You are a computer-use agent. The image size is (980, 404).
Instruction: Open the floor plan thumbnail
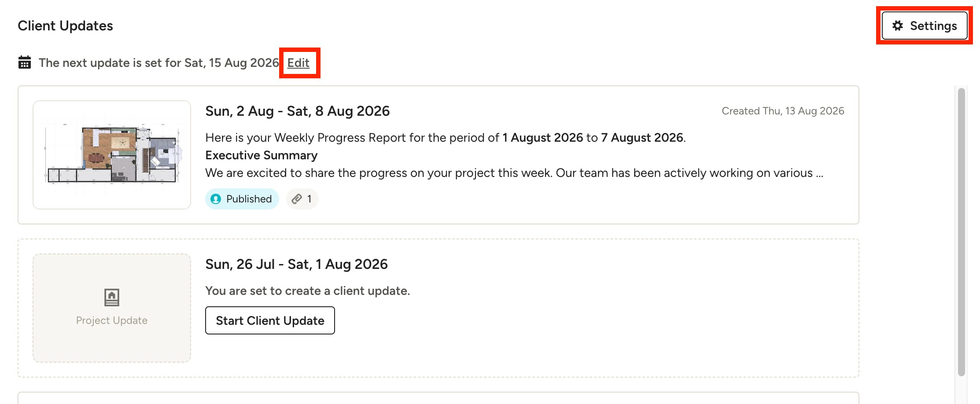pyautogui.click(x=112, y=155)
